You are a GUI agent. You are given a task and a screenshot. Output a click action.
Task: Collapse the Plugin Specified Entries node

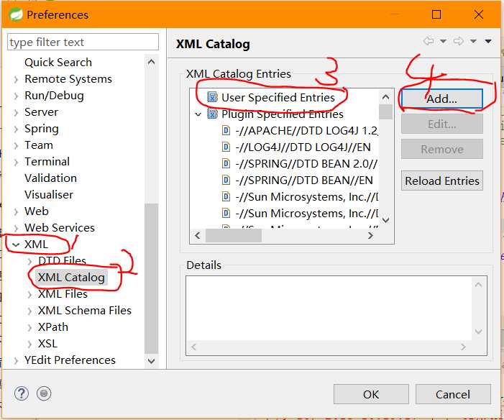coord(198,114)
